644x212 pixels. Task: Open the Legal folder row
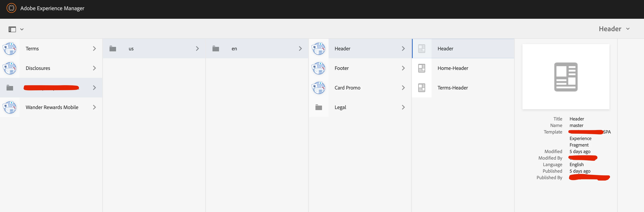[x=360, y=107]
